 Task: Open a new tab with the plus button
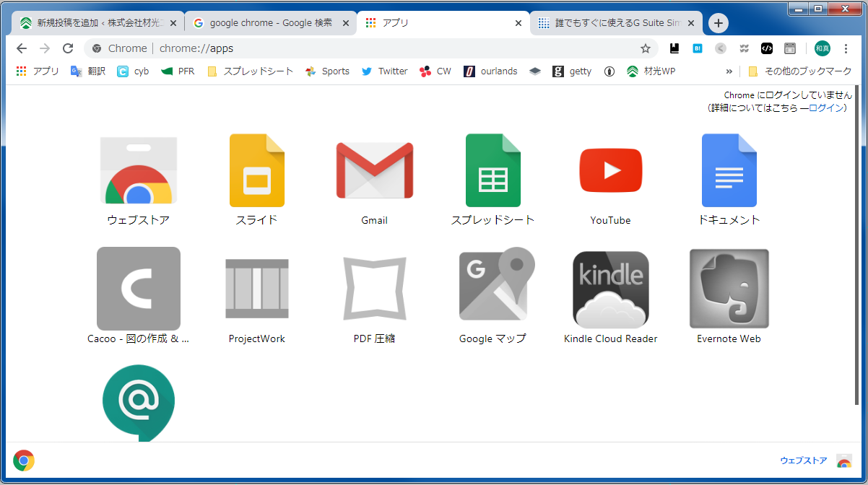pyautogui.click(x=718, y=23)
